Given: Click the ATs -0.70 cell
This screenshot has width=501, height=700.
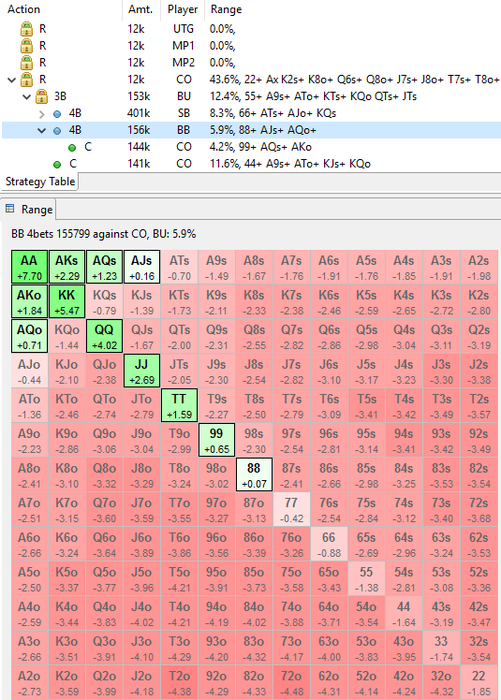Looking at the screenshot, I should pos(179,267).
